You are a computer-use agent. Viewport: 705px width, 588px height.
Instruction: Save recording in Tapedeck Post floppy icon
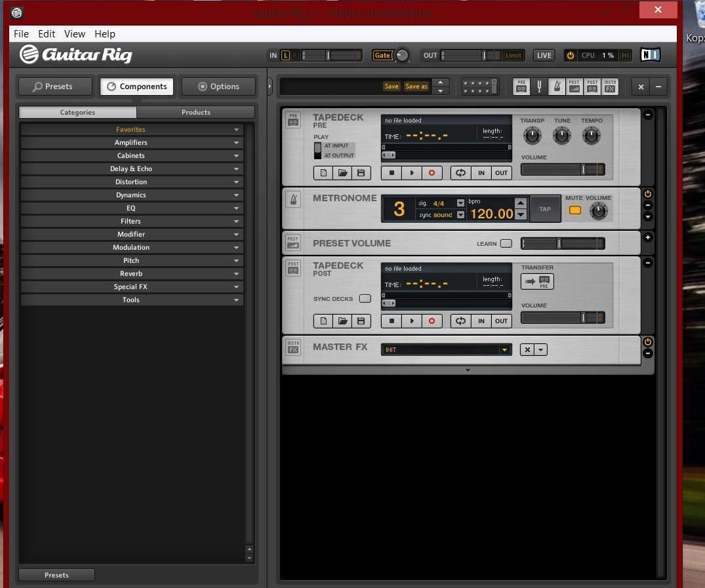point(361,321)
